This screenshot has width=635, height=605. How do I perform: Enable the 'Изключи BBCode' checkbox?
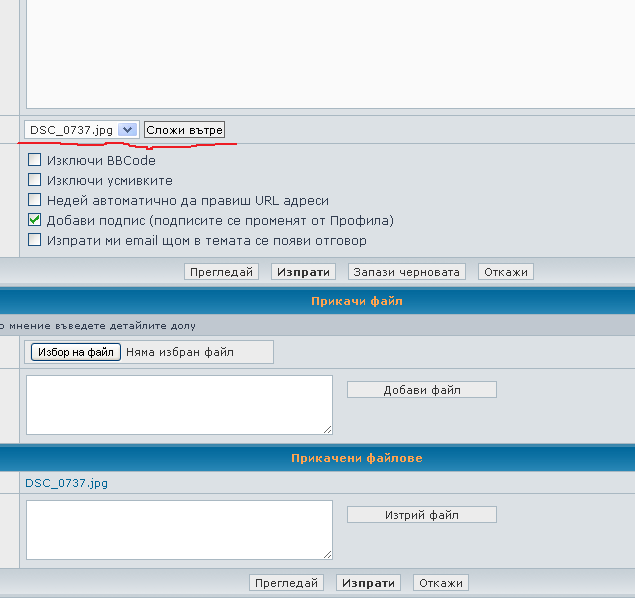(35, 160)
